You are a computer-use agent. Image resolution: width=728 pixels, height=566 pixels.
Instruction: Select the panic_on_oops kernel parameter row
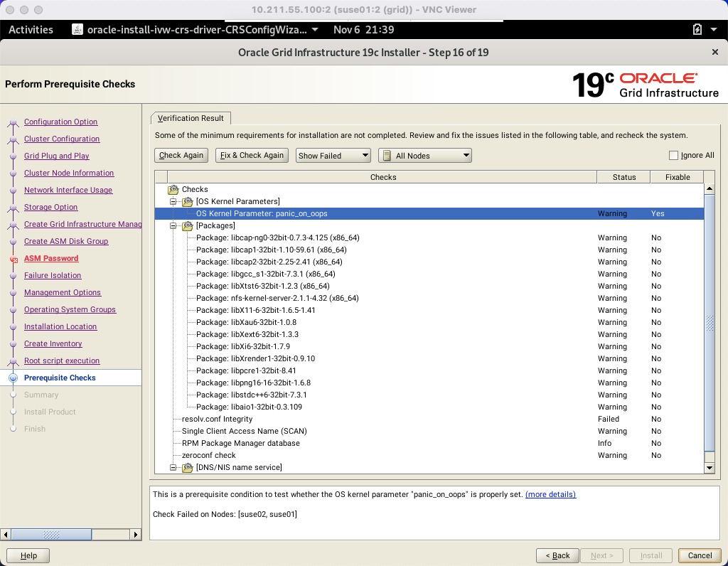[x=429, y=213]
